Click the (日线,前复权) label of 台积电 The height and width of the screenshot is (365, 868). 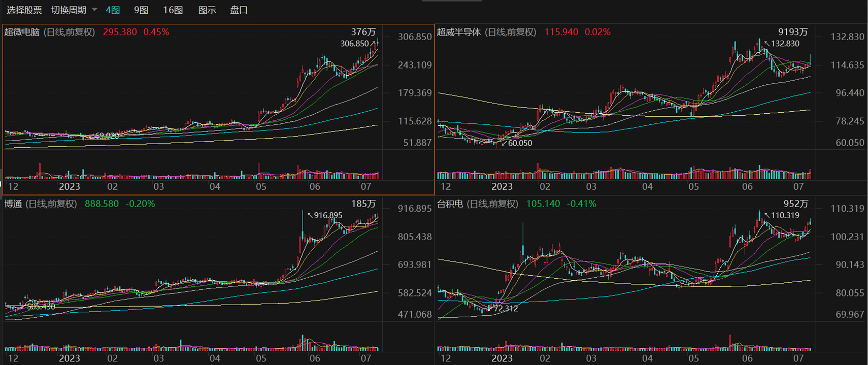pyautogui.click(x=493, y=204)
